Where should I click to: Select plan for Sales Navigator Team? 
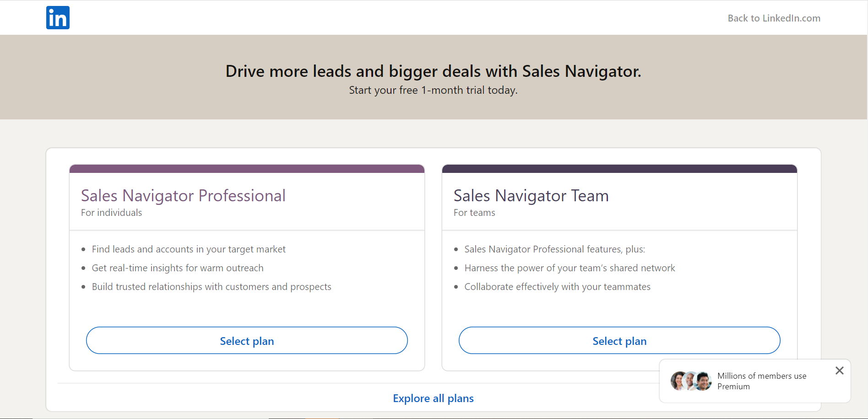tap(619, 340)
